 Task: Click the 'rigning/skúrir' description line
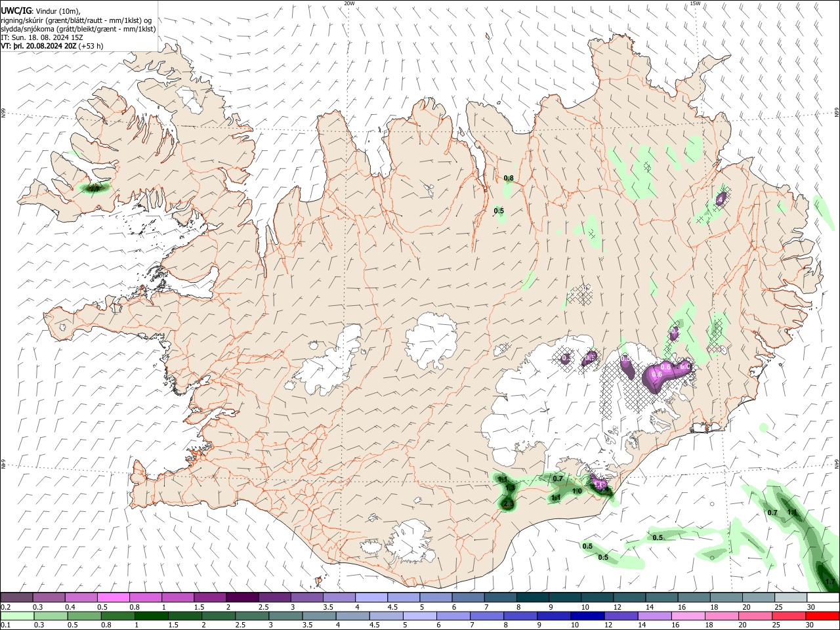pyautogui.click(x=76, y=20)
